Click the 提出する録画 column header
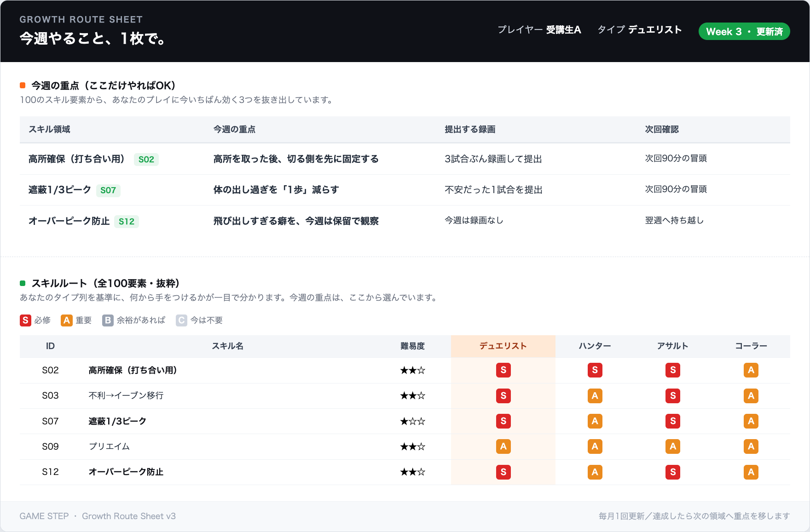Viewport: 810px width, 532px height. [470, 130]
